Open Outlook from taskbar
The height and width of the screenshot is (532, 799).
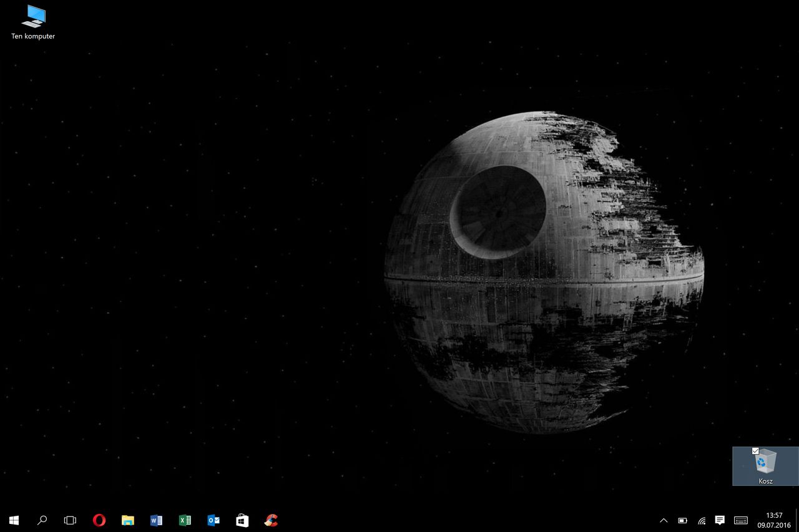(213, 520)
